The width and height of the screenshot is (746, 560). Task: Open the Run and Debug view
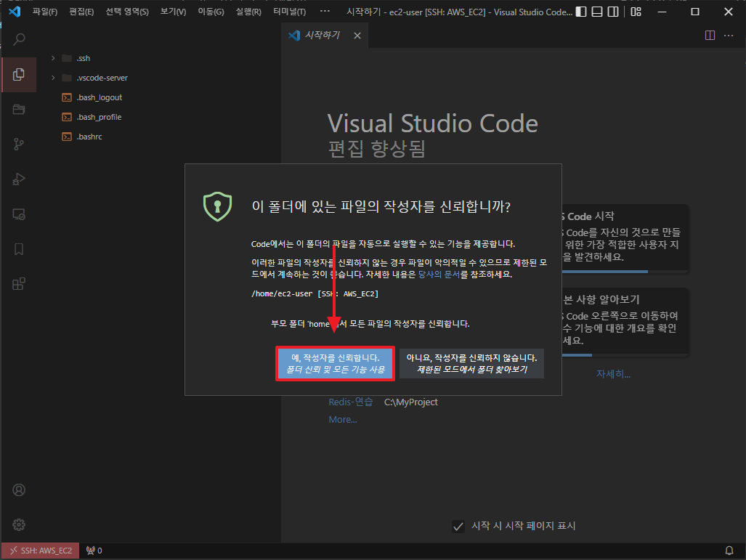pos(18,179)
